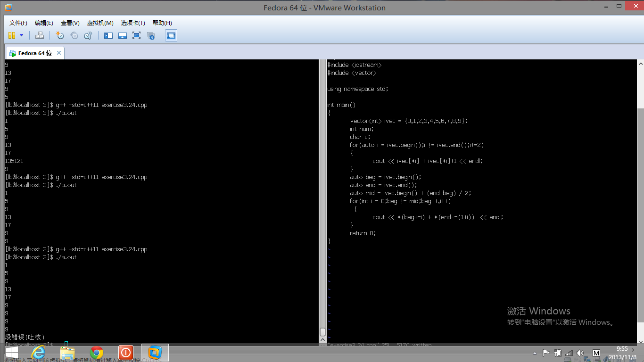Screen dimensions: 644x362
Task: Open the 虚拟机(M) menu
Action: pos(100,23)
